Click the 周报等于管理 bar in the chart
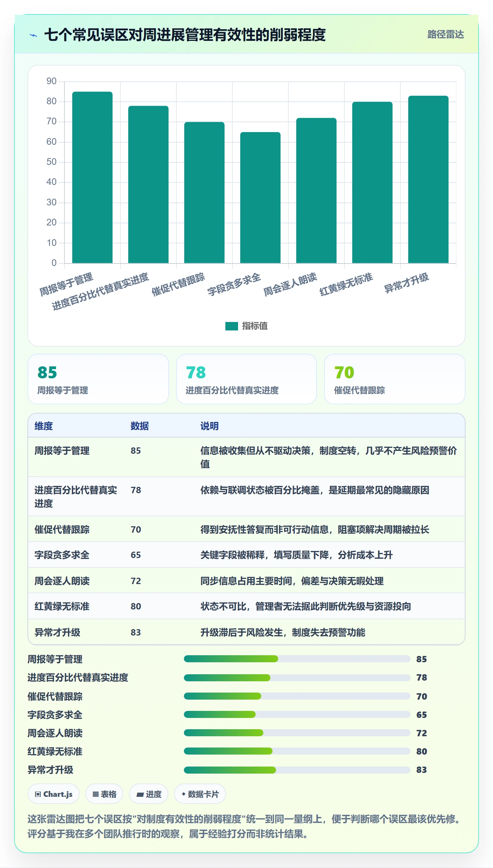 coord(92,178)
